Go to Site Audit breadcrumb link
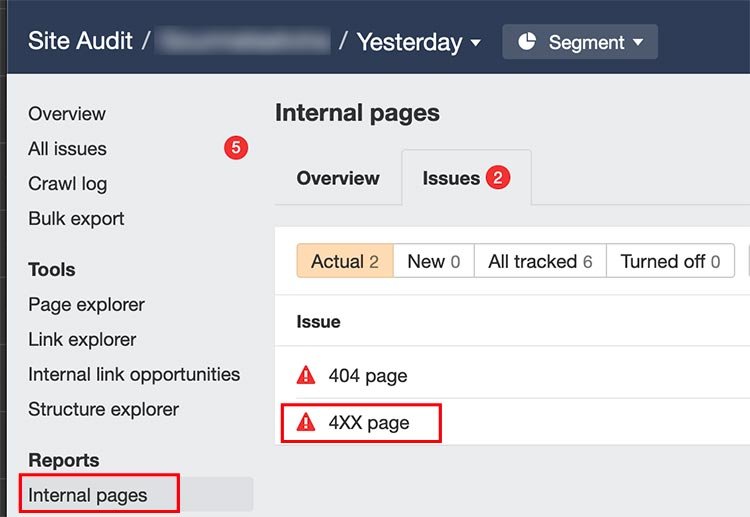The image size is (750, 517). 80,41
